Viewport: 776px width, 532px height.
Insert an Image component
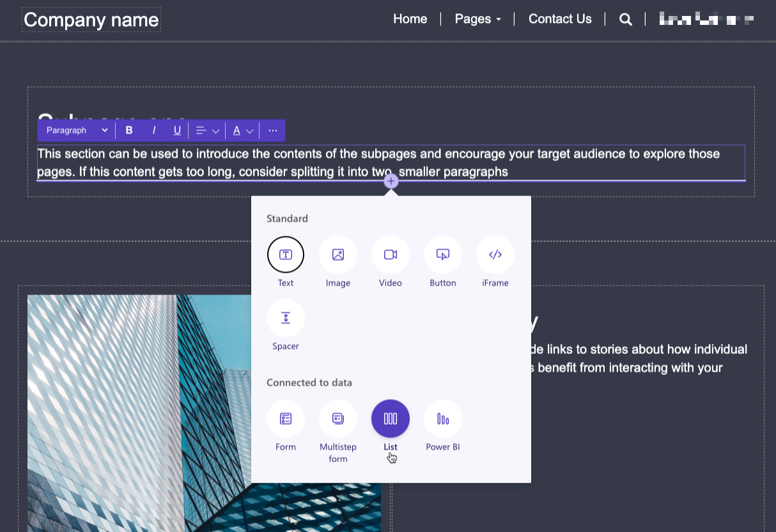click(x=338, y=254)
